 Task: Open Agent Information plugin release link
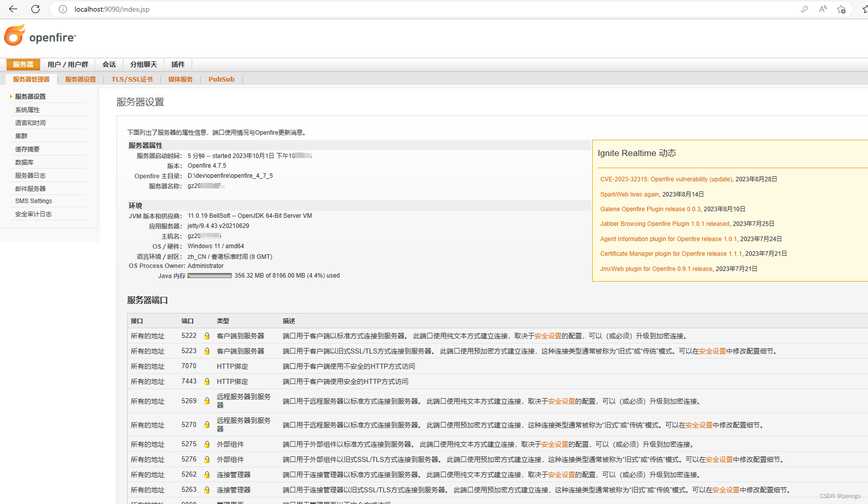click(668, 239)
